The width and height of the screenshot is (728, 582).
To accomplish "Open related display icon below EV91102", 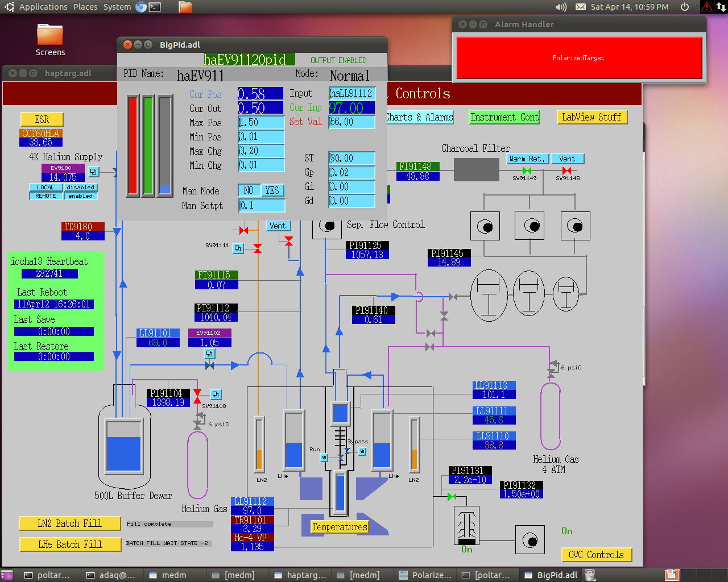I will point(210,354).
